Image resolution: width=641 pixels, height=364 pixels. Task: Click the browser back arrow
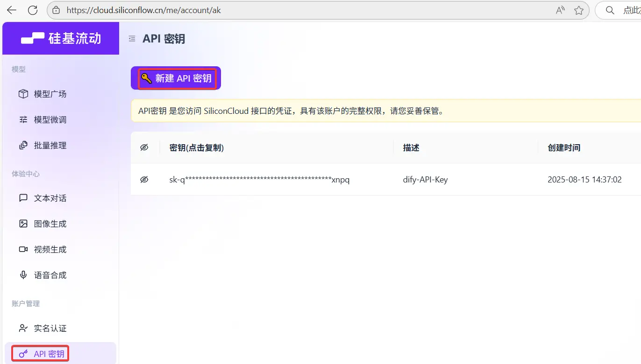click(x=12, y=10)
